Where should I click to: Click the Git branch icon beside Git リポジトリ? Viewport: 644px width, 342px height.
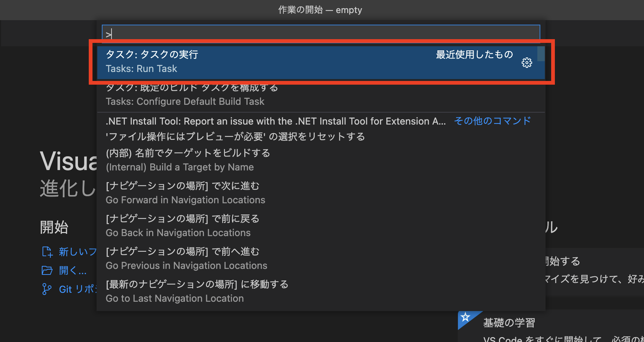[47, 289]
